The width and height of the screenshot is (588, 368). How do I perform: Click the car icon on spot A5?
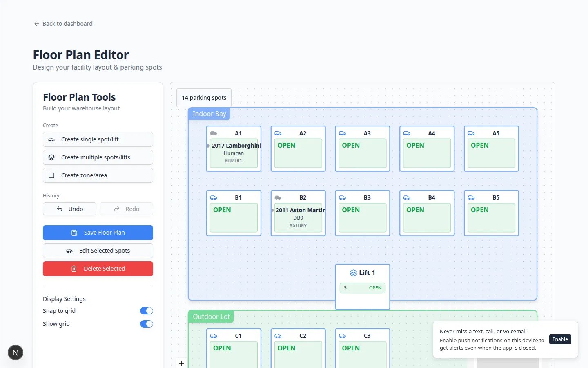click(471, 133)
